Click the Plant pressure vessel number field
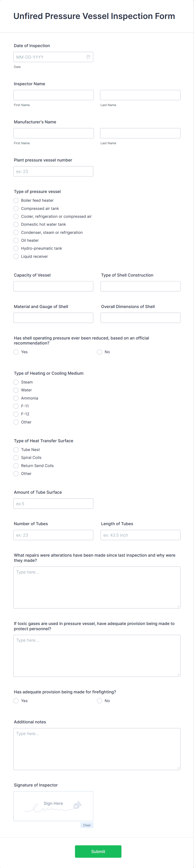Screen dimensions: 194x868 pos(53,171)
